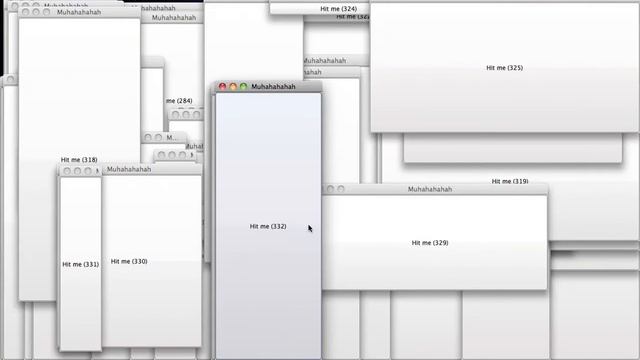Click the zoom button of the Hit me (331) window
Screen dimensions: 640x360
[x=88, y=171]
